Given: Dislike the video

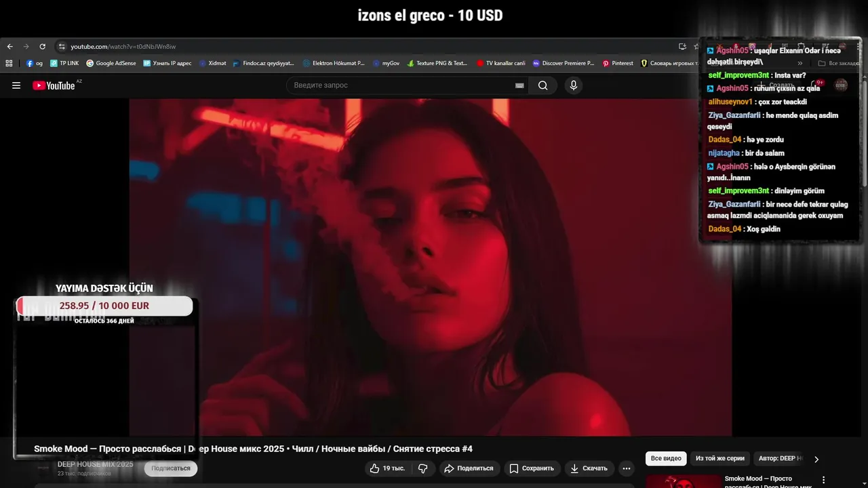Looking at the screenshot, I should (x=422, y=468).
